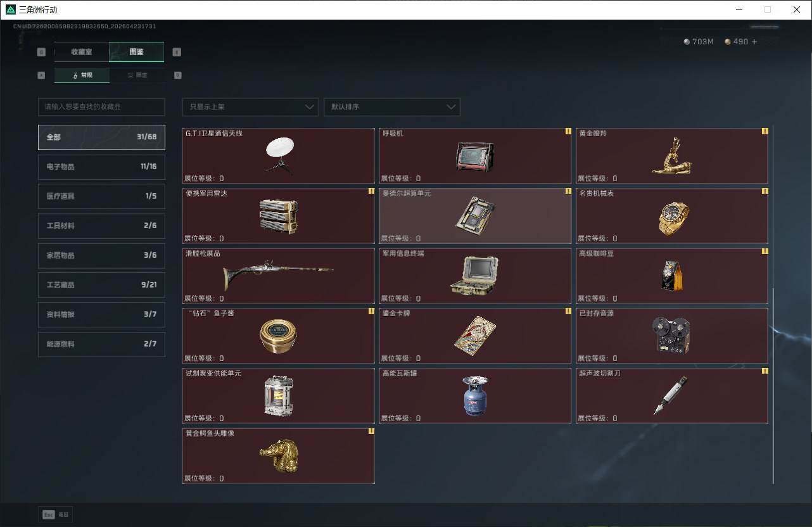The width and height of the screenshot is (812, 527).
Task: Click the 703M currency balance text
Action: 703,42
